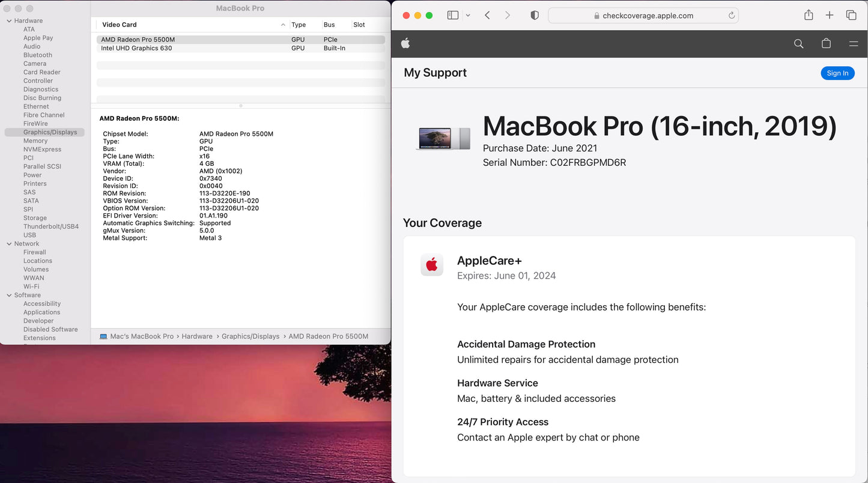Share the coverage webpage
Screen dimensions: 868x483
808,15
